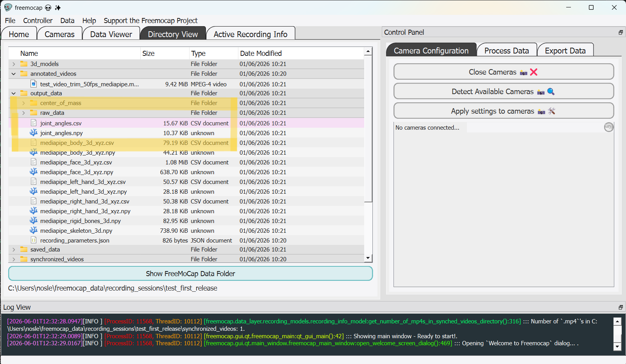This screenshot has width=626, height=364.
Task: Click the Log View scroll up arrow
Action: (617, 321)
